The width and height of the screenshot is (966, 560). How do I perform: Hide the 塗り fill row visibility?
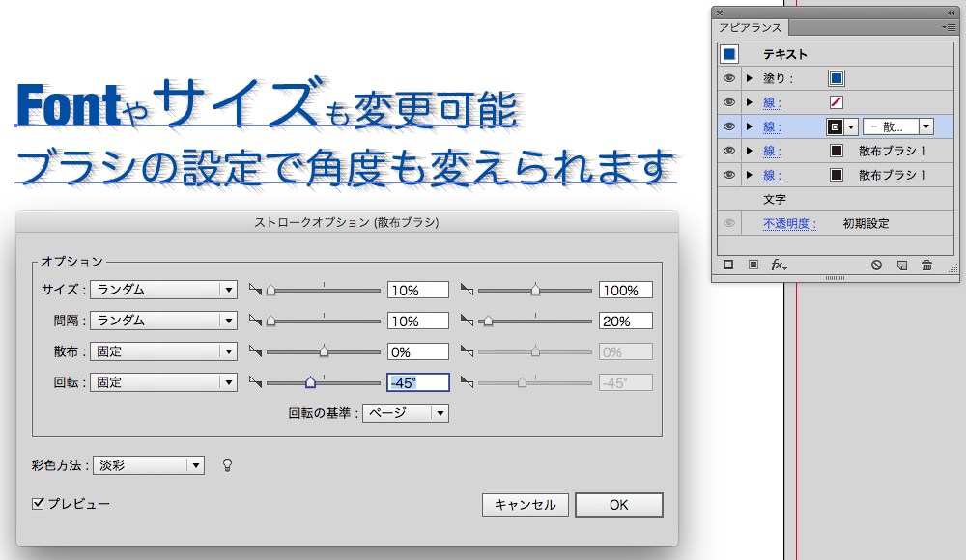click(729, 78)
